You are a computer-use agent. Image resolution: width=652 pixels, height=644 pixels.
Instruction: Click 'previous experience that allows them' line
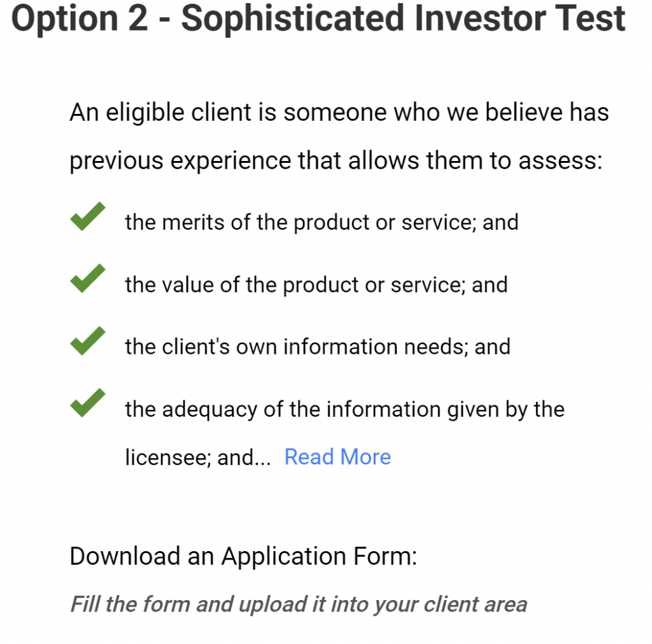coord(336,161)
